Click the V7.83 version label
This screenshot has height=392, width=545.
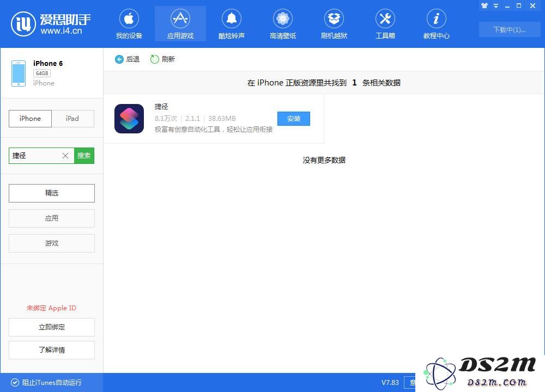coord(390,382)
